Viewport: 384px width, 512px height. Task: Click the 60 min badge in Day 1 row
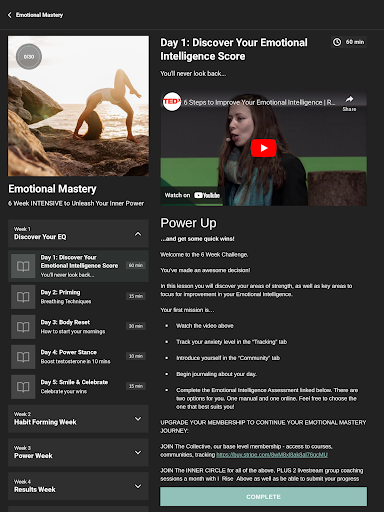click(x=136, y=265)
